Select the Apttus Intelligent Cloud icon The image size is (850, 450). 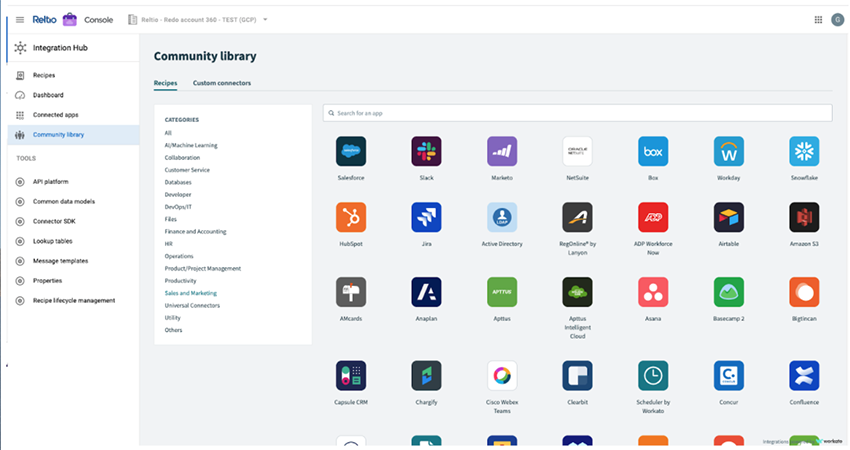click(x=577, y=292)
